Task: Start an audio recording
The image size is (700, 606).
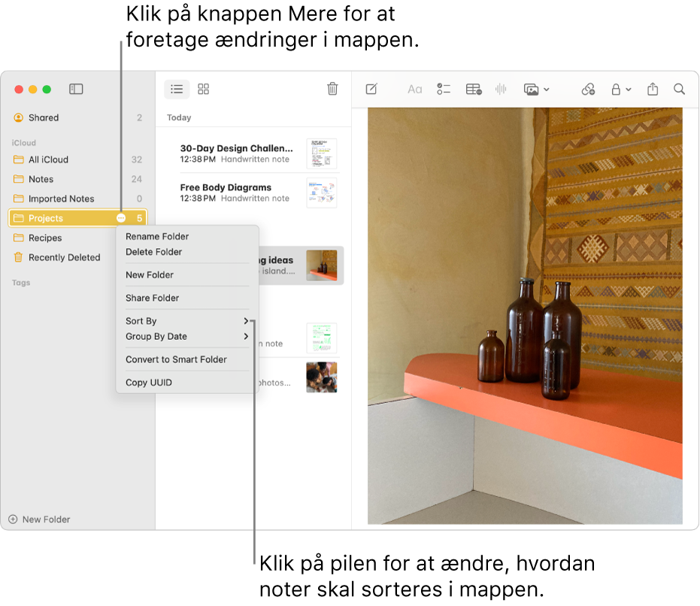Action: tap(501, 89)
